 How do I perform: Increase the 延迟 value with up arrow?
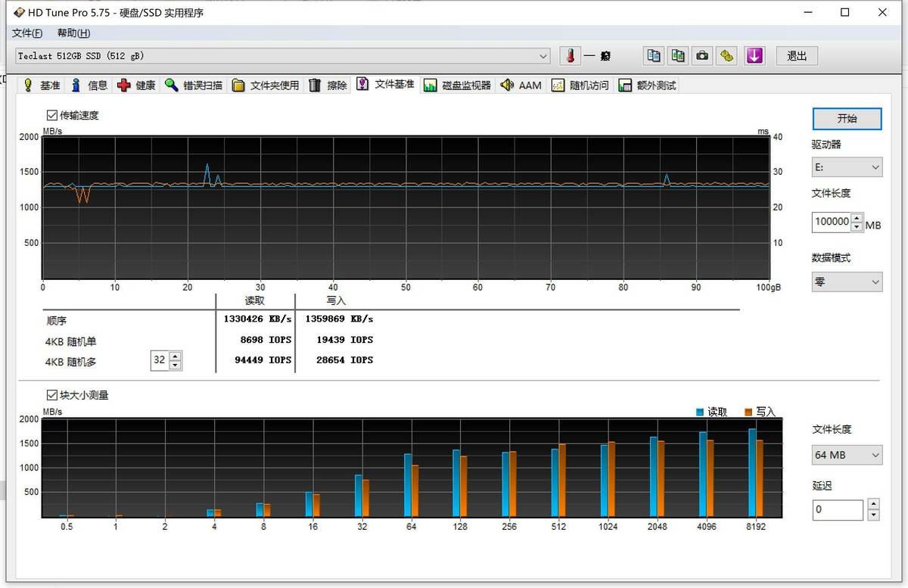[873, 504]
